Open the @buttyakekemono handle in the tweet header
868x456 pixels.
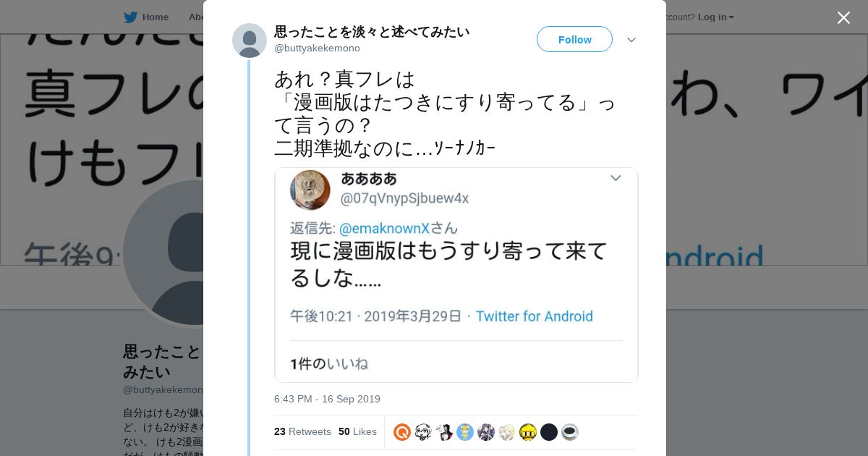click(317, 48)
